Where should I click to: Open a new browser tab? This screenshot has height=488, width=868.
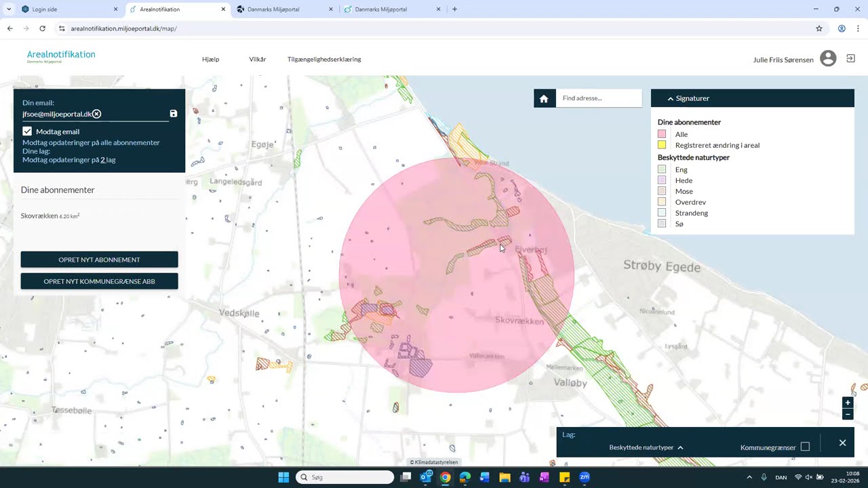coord(454,9)
